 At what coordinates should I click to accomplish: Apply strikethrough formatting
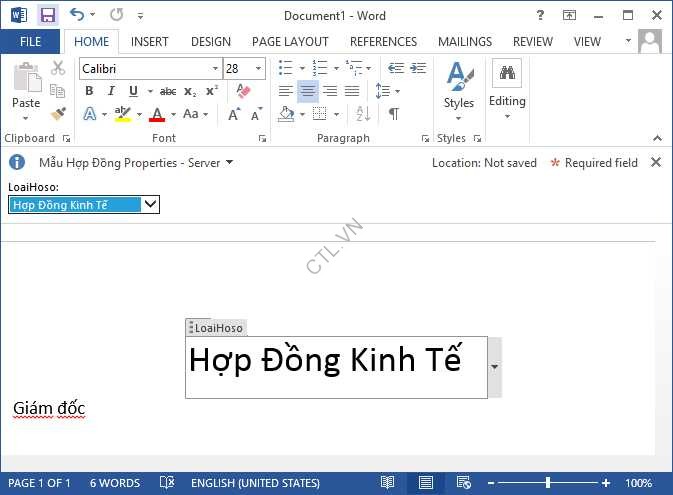point(168,91)
